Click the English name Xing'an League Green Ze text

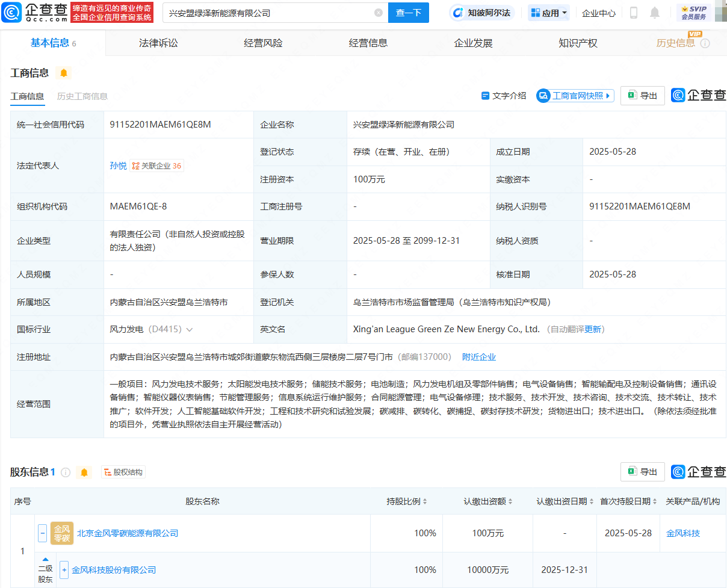447,330
